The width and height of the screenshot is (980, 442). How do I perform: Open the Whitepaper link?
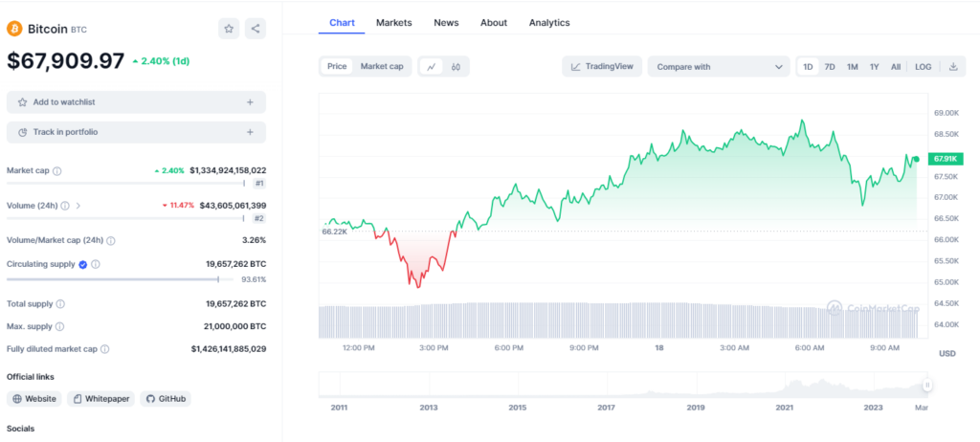100,399
